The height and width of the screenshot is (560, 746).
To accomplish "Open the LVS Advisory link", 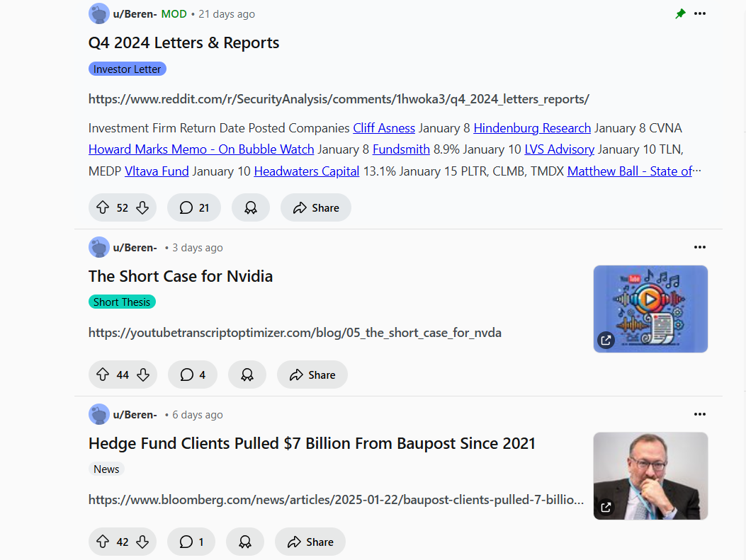I will tap(560, 149).
